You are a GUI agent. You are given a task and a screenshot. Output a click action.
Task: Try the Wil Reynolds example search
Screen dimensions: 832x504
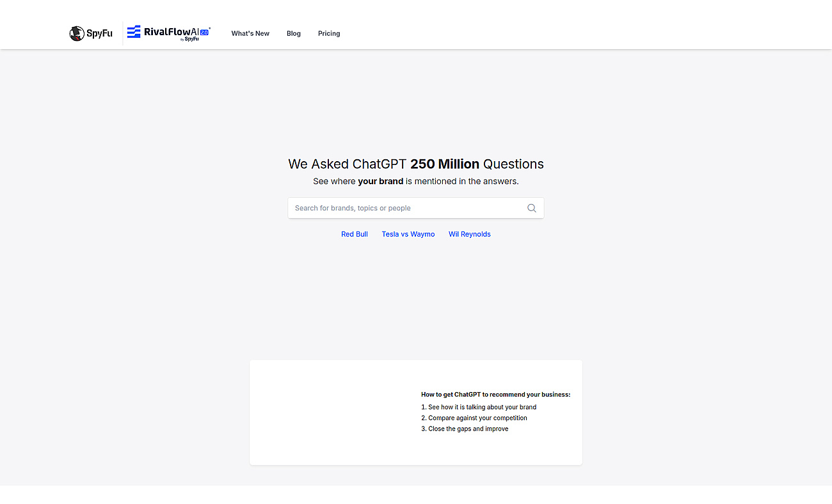point(470,234)
